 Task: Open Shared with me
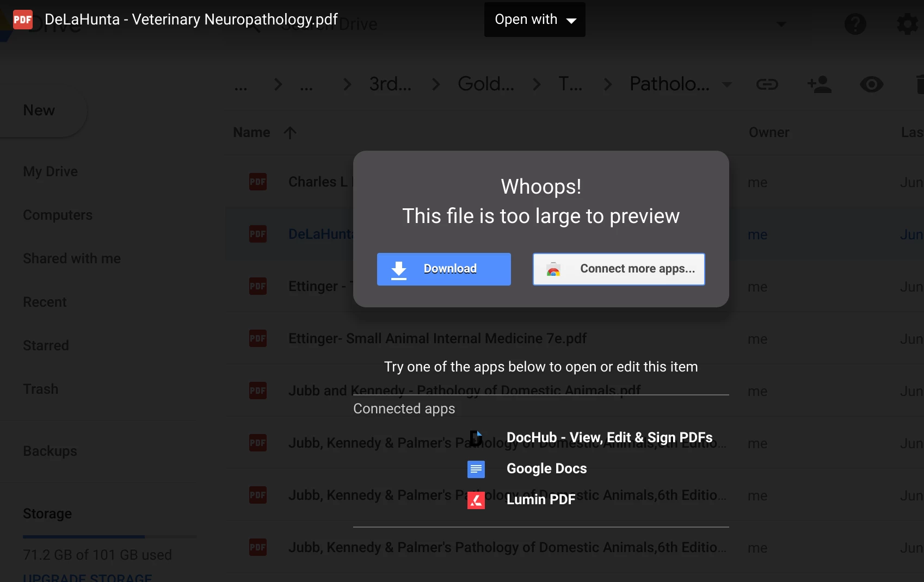(72, 258)
